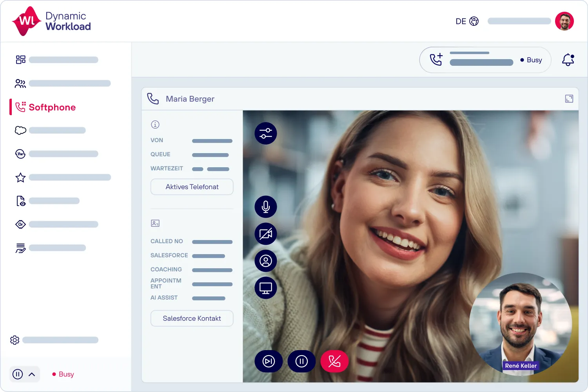The width and height of the screenshot is (588, 392).
Task: Click the Aktives Telefonat button
Action: pyautogui.click(x=192, y=187)
